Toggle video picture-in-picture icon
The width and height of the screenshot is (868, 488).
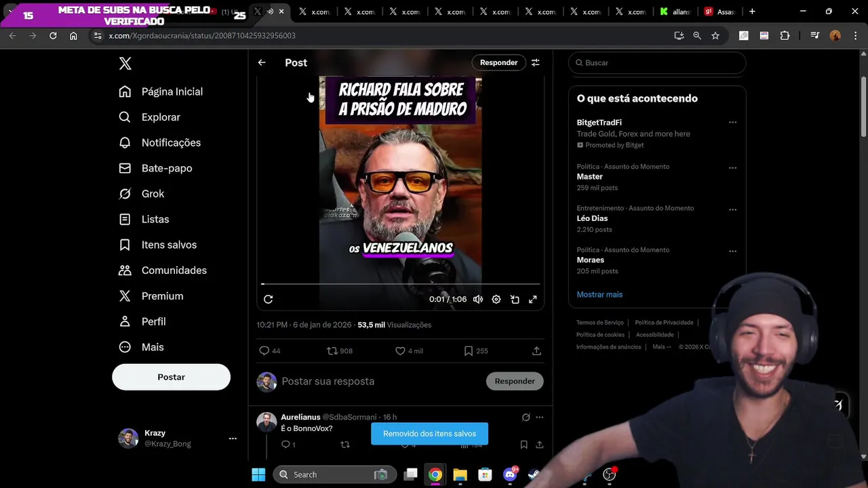515,299
